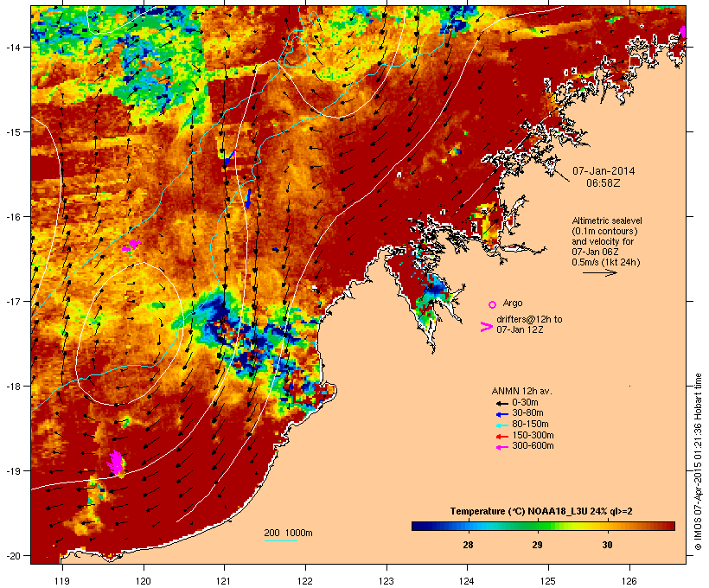709x588 pixels.
Task: Click latitude axis label -16
Action: point(12,217)
